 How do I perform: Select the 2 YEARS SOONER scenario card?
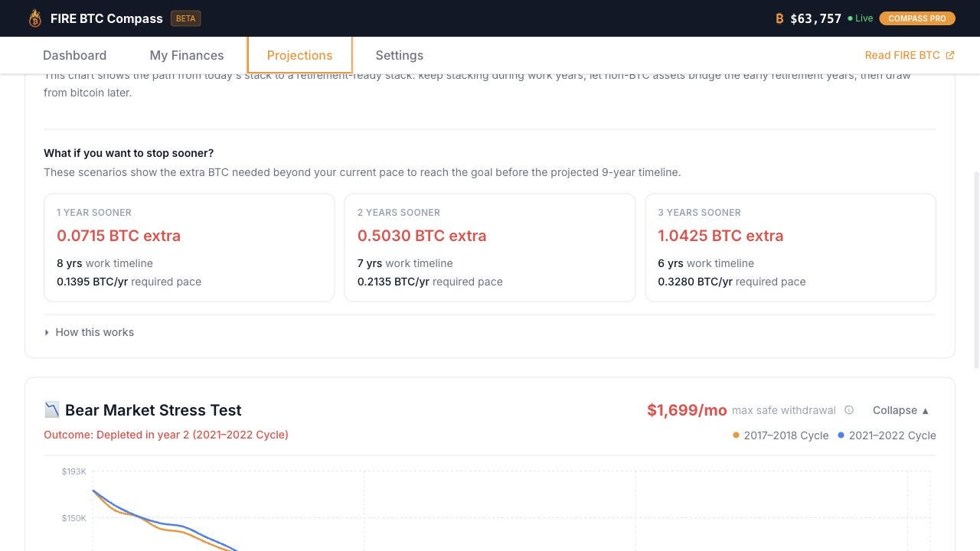pyautogui.click(x=490, y=247)
